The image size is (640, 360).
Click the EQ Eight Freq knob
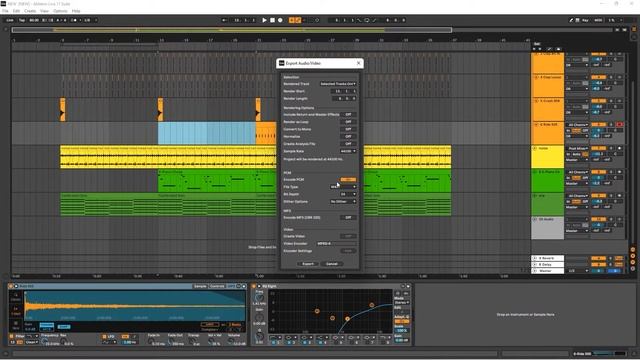(259, 298)
